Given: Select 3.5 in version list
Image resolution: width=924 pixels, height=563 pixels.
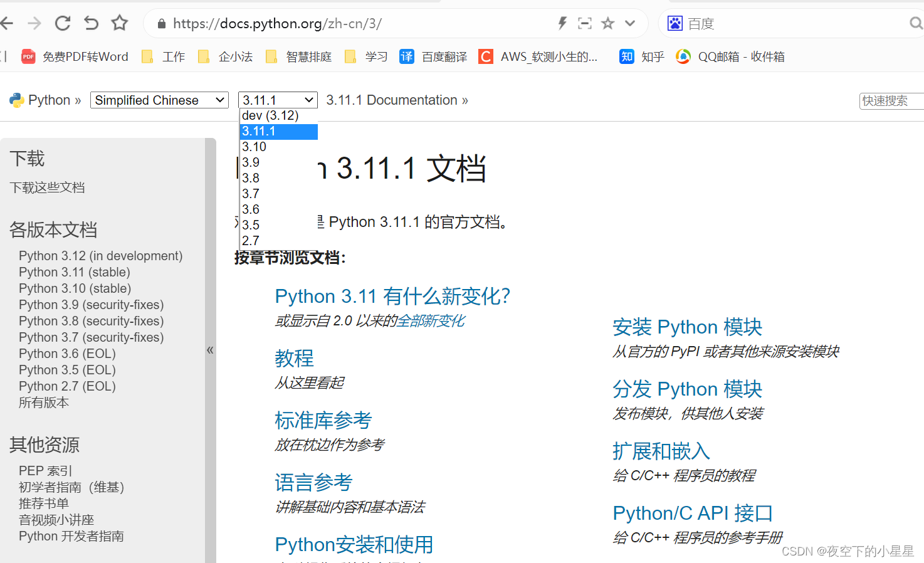Looking at the screenshot, I should 279,225.
